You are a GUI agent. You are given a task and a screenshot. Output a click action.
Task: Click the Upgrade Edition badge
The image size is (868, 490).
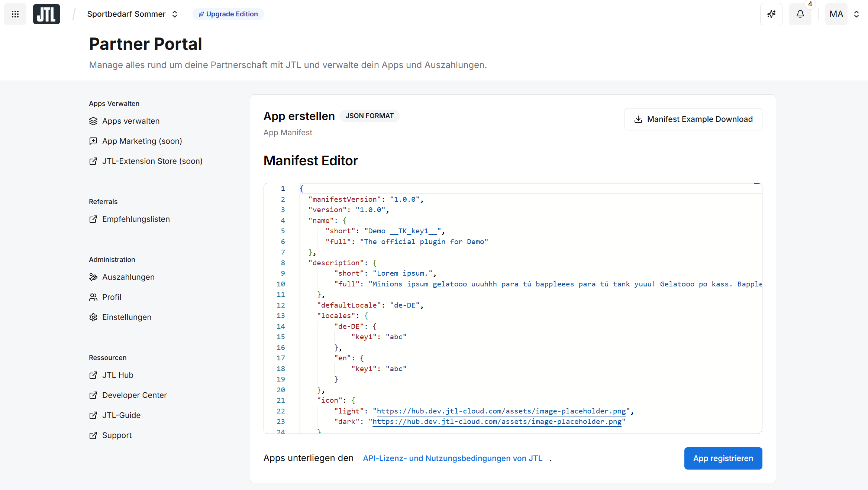click(x=228, y=14)
